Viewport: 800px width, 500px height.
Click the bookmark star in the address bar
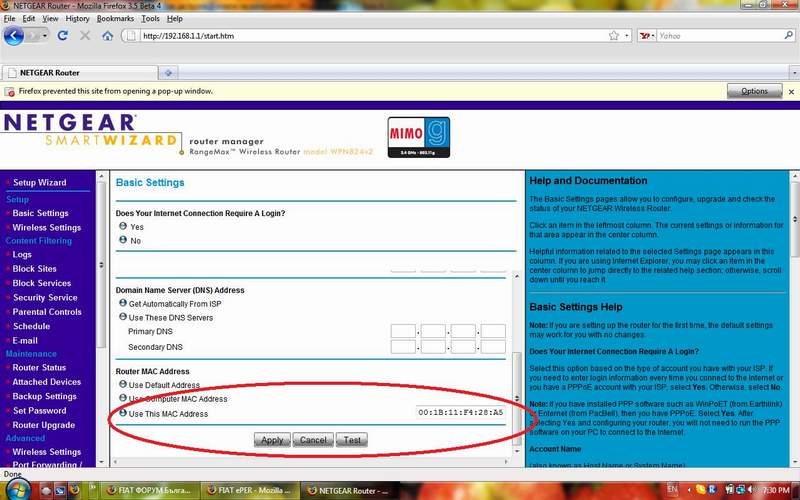click(614, 35)
